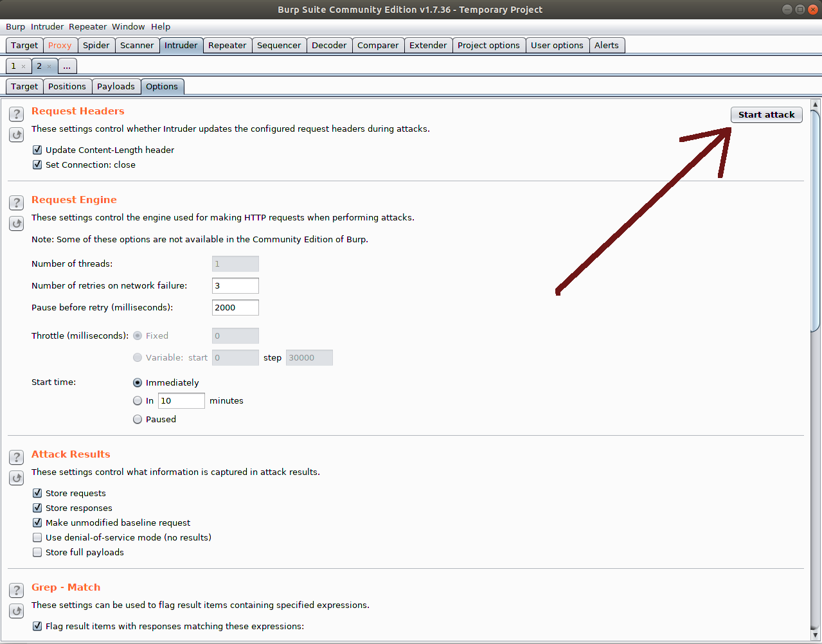Open help for Request Engine section
822x644 pixels.
[x=17, y=203]
